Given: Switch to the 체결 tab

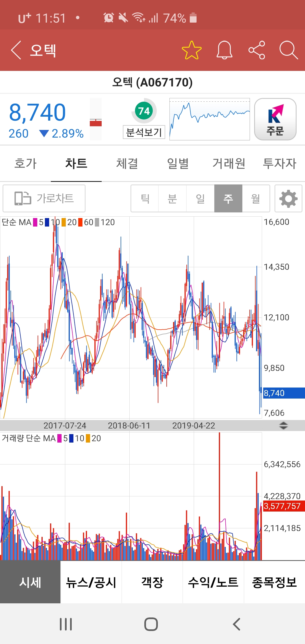Looking at the screenshot, I should (x=127, y=163).
